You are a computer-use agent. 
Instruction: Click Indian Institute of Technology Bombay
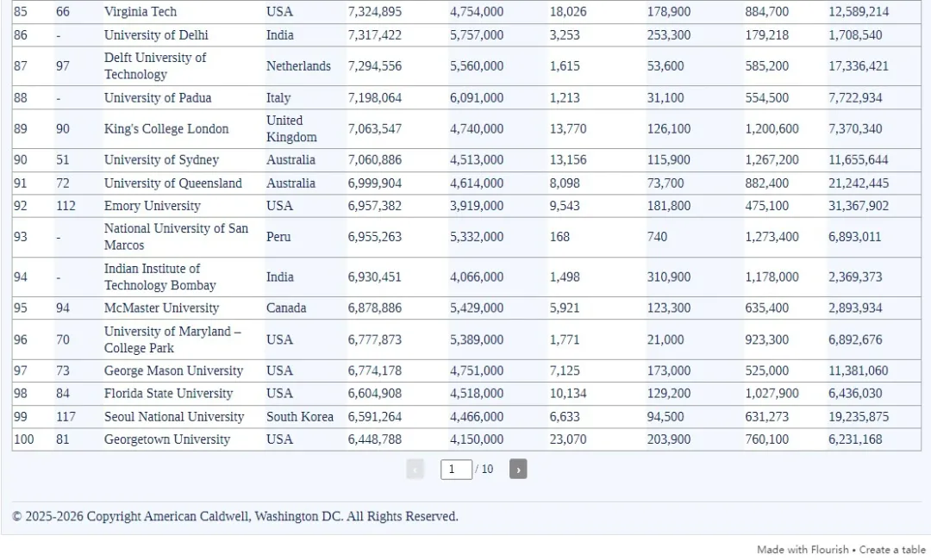click(x=160, y=277)
